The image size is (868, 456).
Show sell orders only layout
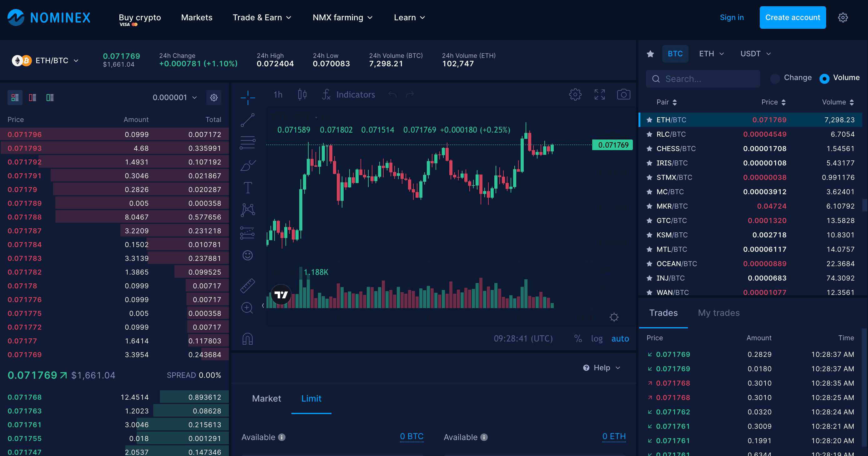32,98
